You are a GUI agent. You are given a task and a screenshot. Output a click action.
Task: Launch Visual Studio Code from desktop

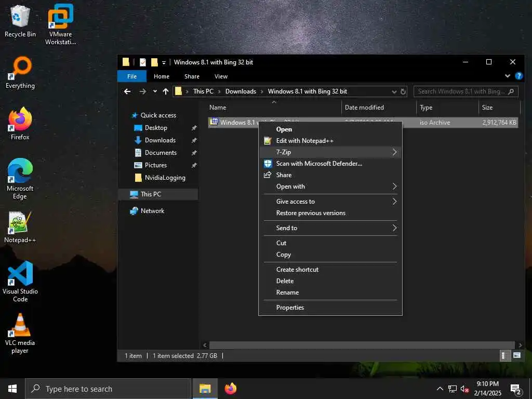[x=20, y=281]
